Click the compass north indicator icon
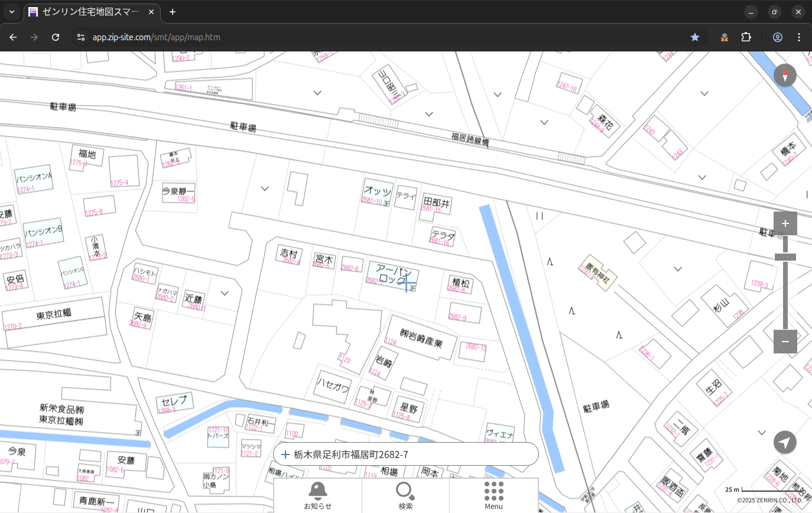This screenshot has width=812, height=513. pyautogui.click(x=785, y=76)
